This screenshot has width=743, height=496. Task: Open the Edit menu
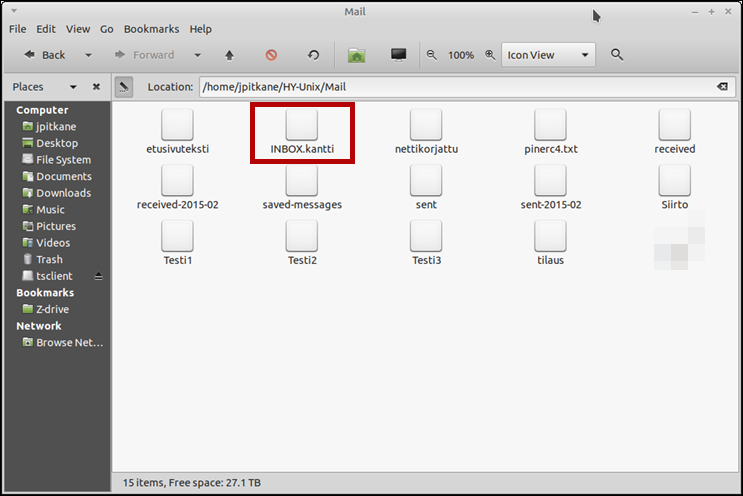46,29
